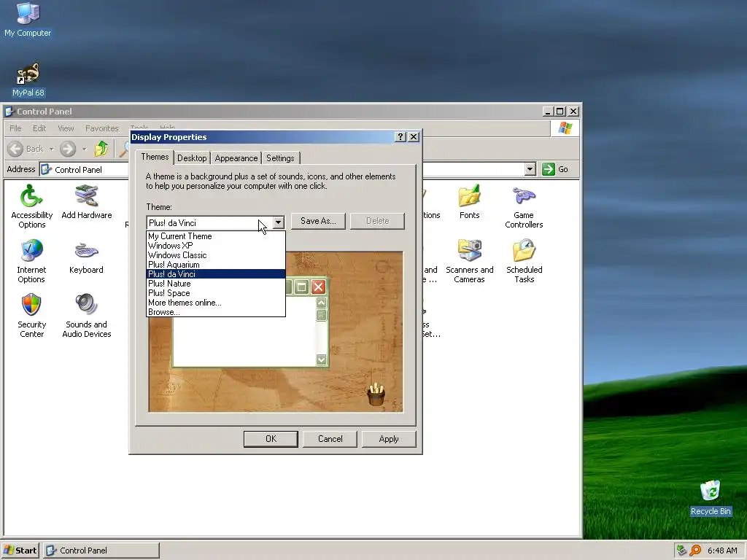Image resolution: width=747 pixels, height=560 pixels.
Task: Click the network tray icon in taskbar
Action: 681,551
